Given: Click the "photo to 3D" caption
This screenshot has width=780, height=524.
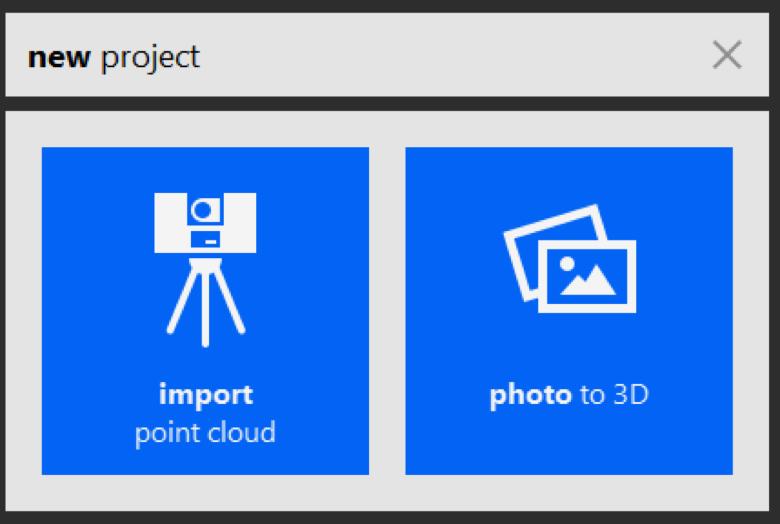Looking at the screenshot, I should click(x=569, y=396).
